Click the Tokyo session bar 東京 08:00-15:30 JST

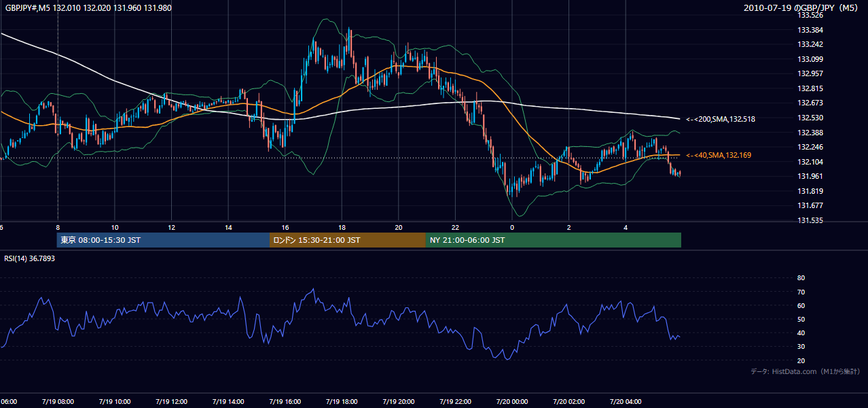coord(164,240)
